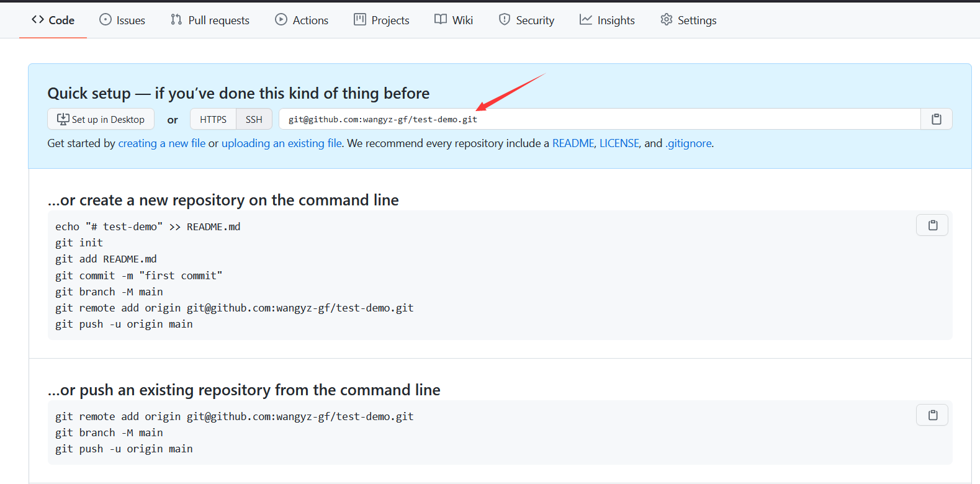The image size is (980, 484).
Task: Click Set up in Desktop button
Action: click(101, 119)
